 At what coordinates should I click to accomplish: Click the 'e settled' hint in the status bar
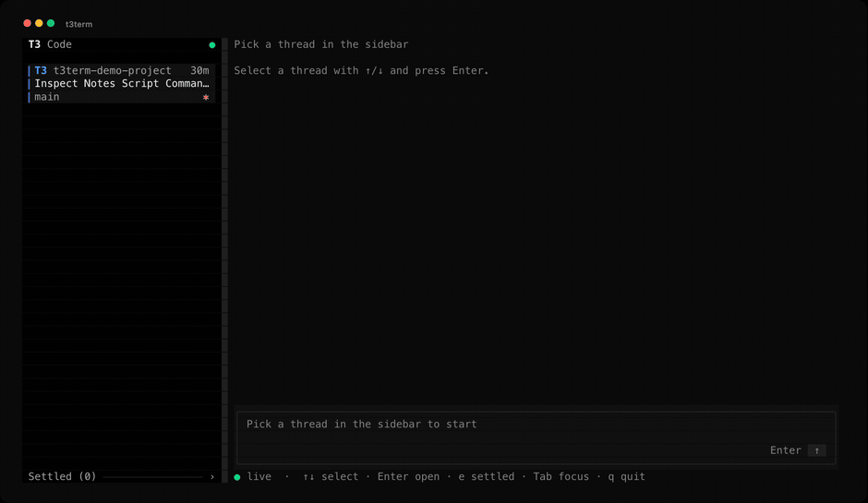pos(486,476)
